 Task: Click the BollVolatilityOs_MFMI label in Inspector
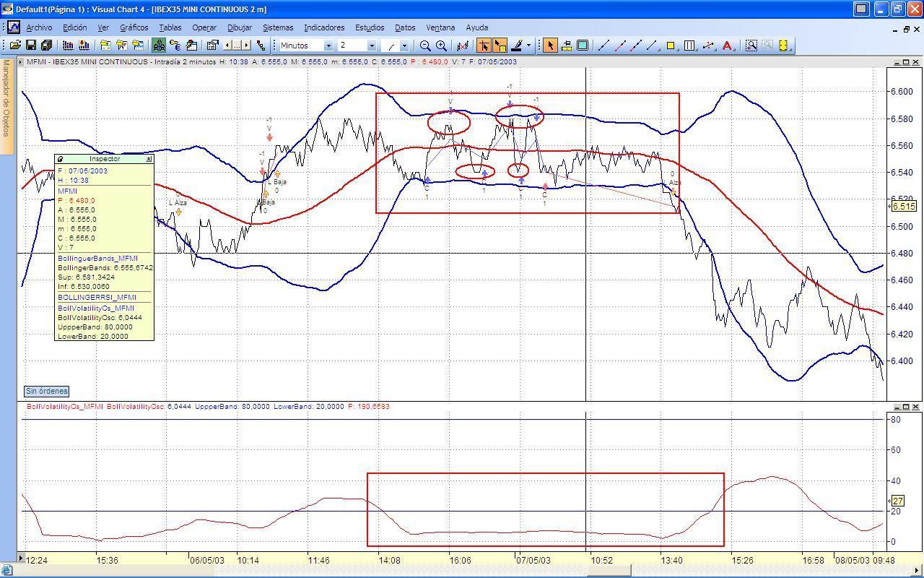coord(97,308)
